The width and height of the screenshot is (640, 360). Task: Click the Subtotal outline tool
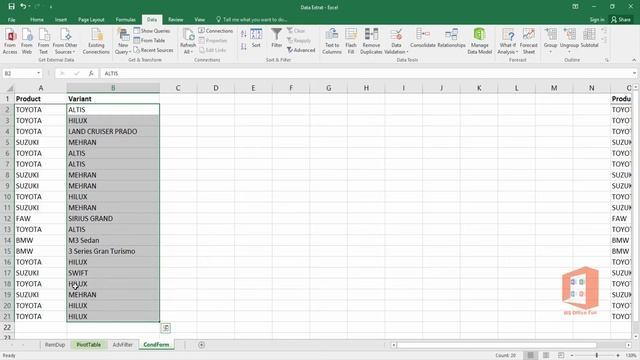point(589,38)
